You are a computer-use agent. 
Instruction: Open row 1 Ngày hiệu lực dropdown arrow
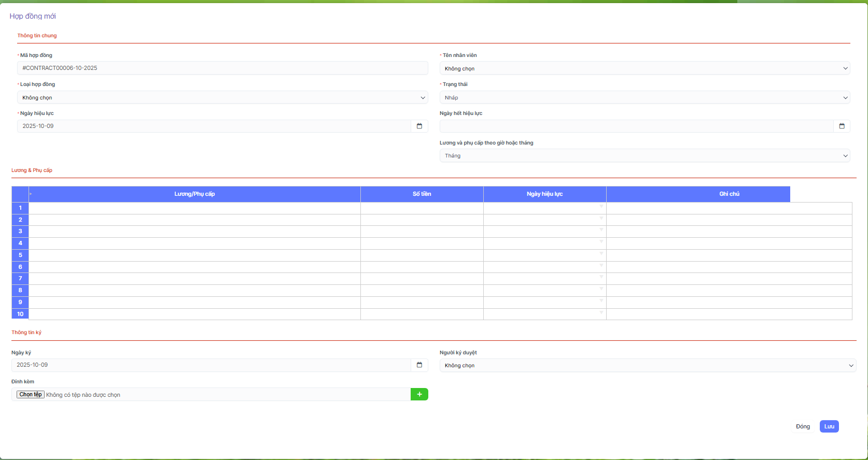tap(601, 207)
